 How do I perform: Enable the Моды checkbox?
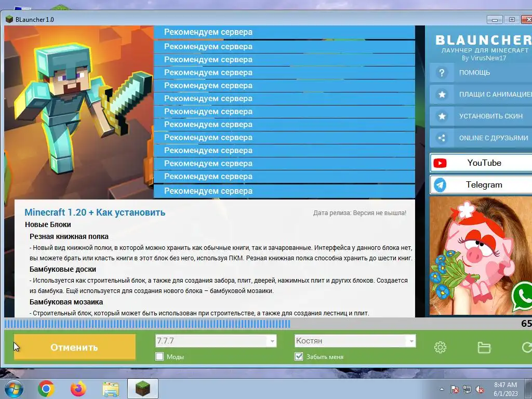(x=159, y=356)
